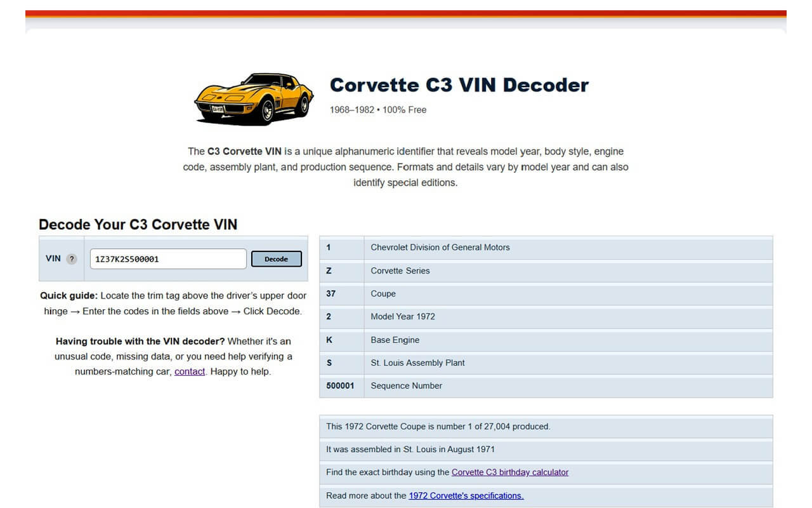Click 'Having trouble with the VIN decoder?' text
The image size is (812, 508).
coord(140,341)
